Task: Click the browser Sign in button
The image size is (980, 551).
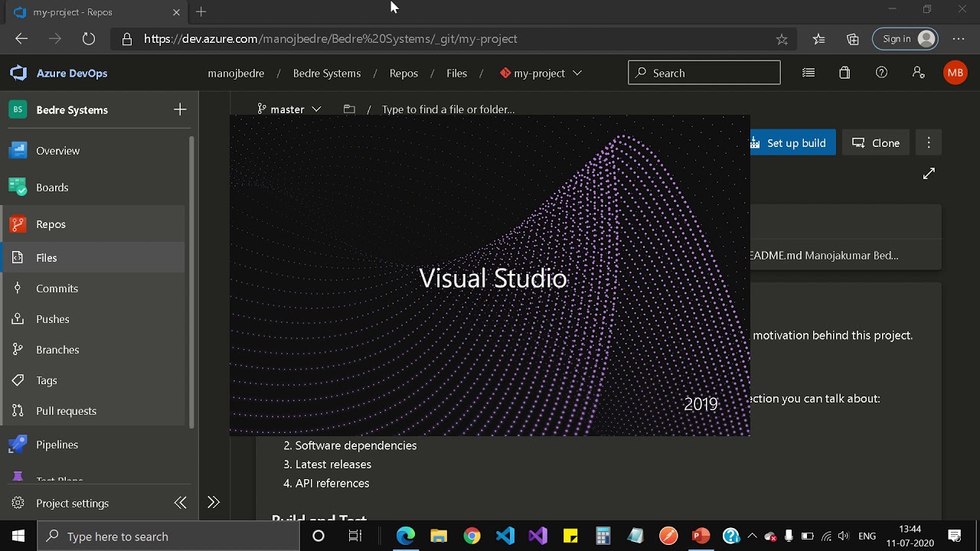Action: (906, 39)
